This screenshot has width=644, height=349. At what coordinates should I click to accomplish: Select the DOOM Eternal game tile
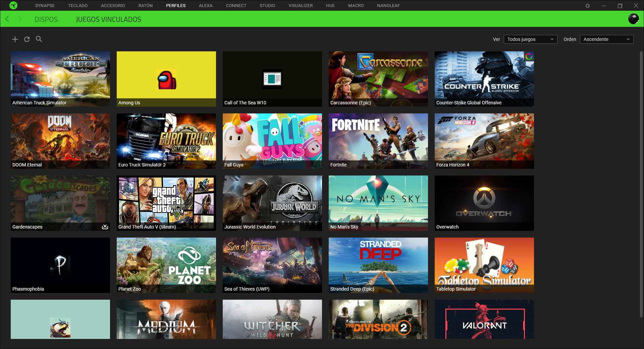[60, 141]
